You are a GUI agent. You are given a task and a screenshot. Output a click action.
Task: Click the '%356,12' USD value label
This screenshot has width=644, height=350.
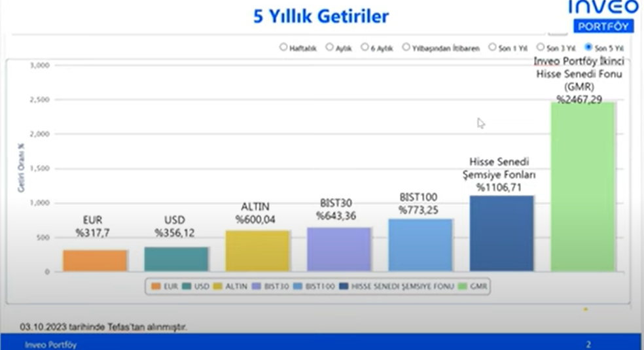pos(175,233)
